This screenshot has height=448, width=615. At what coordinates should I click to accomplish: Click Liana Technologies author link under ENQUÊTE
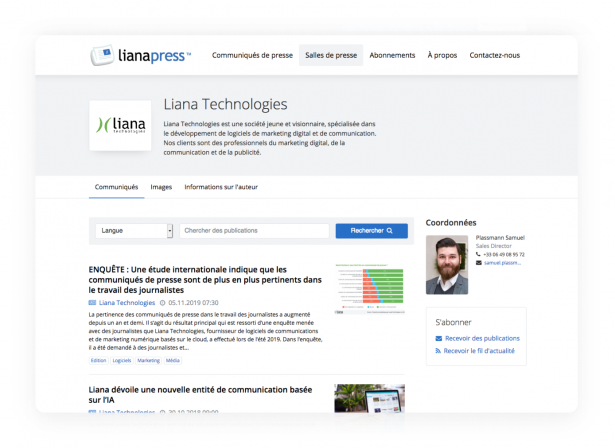[x=127, y=303]
